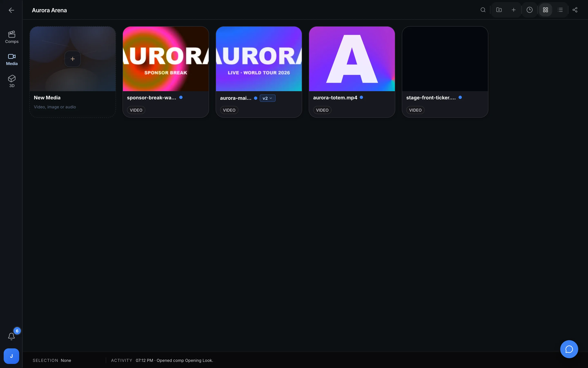
Task: Open the aurora-main Live World Tour thumbnail
Action: pyautogui.click(x=259, y=59)
